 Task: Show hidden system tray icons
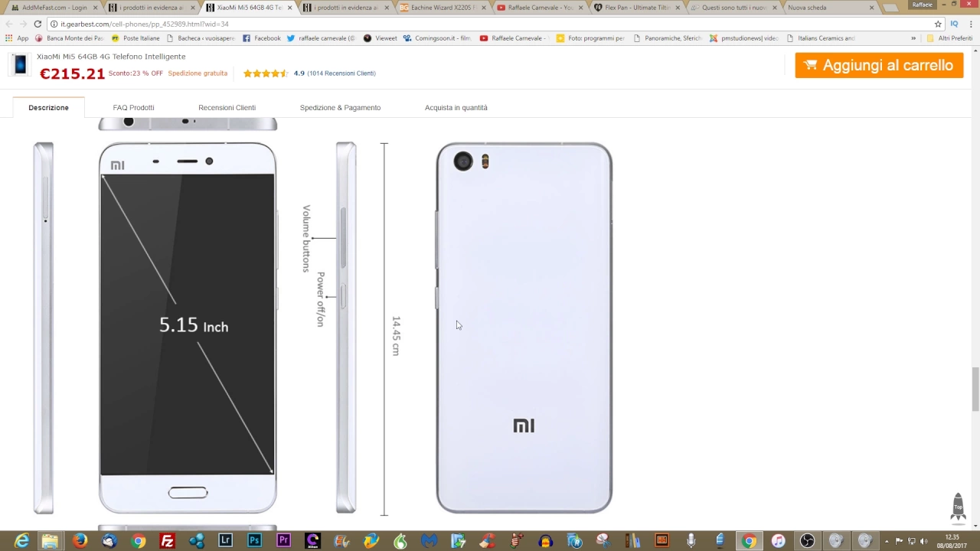click(x=887, y=541)
